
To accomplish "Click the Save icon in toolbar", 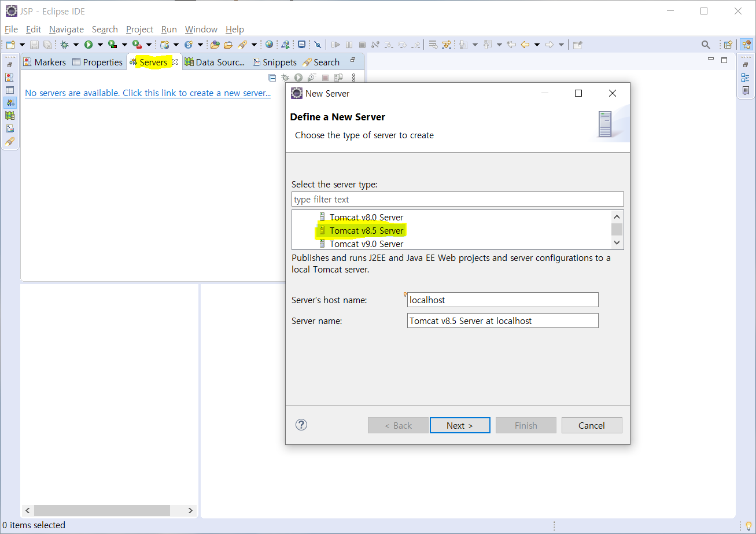I will 34,45.
